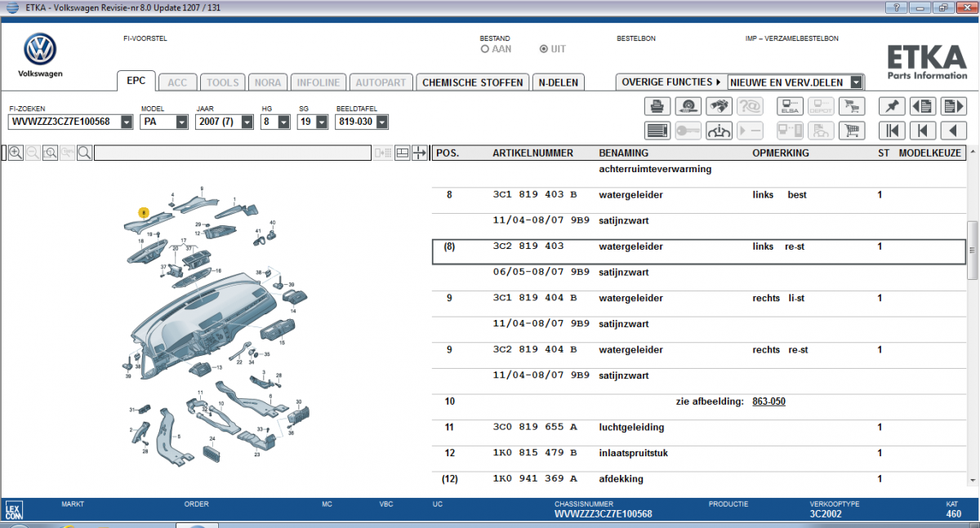Expand the NIEUWE EN VERV.DELEN dropdown
The width and height of the screenshot is (980, 528).
coord(855,82)
